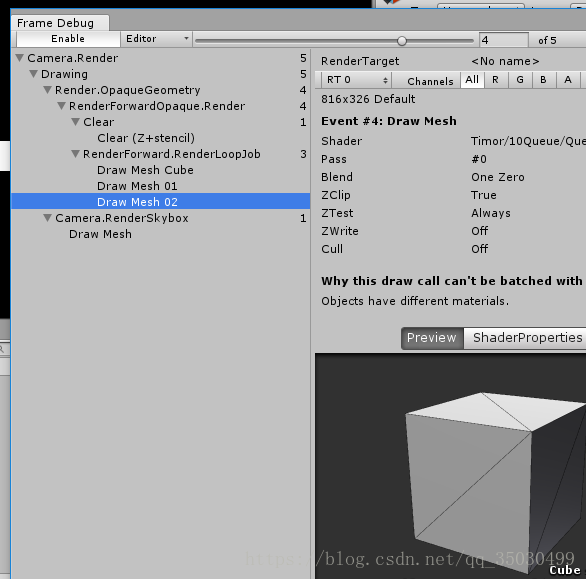This screenshot has height=579, width=586.
Task: Show only the B channel
Action: click(544, 80)
